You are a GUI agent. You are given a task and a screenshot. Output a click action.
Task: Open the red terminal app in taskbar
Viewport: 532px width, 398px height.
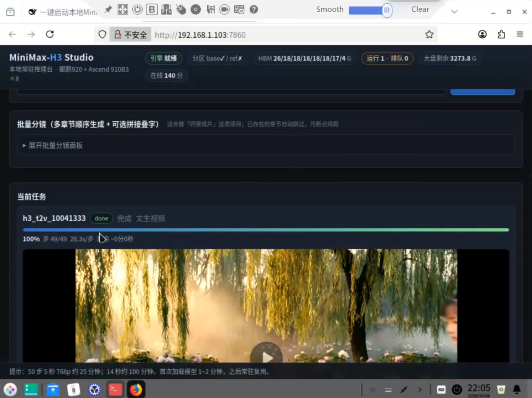tap(115, 389)
